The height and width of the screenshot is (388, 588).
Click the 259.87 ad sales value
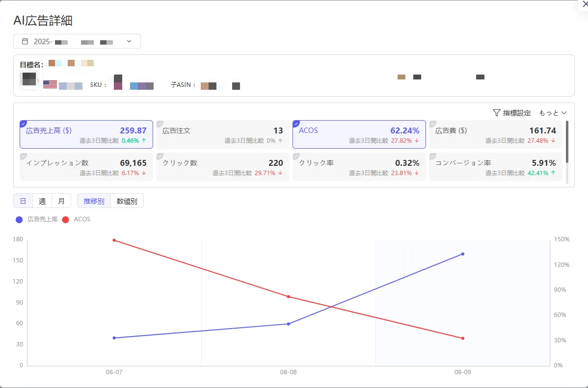click(x=133, y=130)
